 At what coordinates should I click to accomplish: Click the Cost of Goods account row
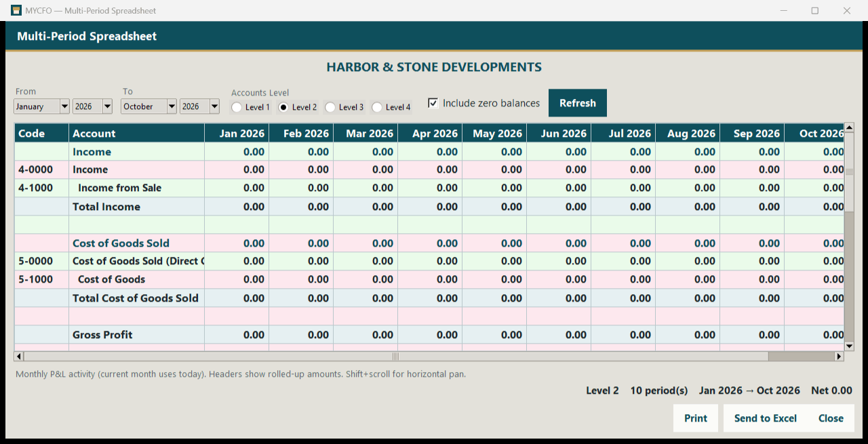(429, 279)
